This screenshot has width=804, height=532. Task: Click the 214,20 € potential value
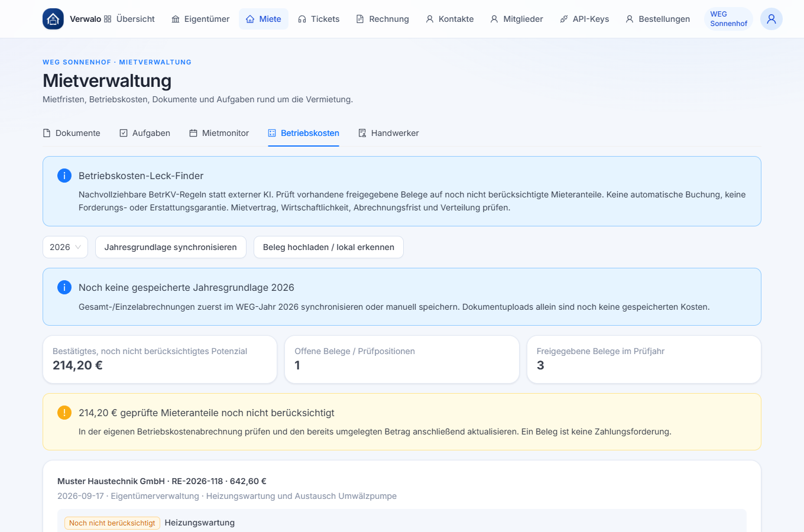pyautogui.click(x=77, y=365)
